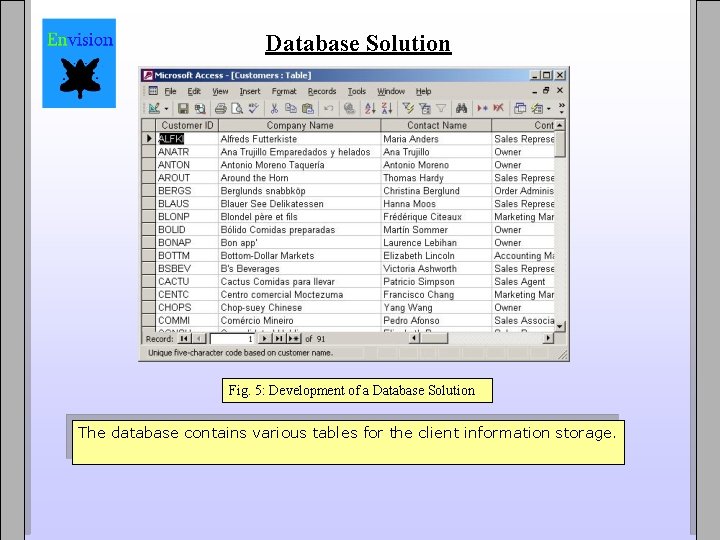This screenshot has height=540, width=720.
Task: Select the Contact Name column header
Action: (x=437, y=125)
